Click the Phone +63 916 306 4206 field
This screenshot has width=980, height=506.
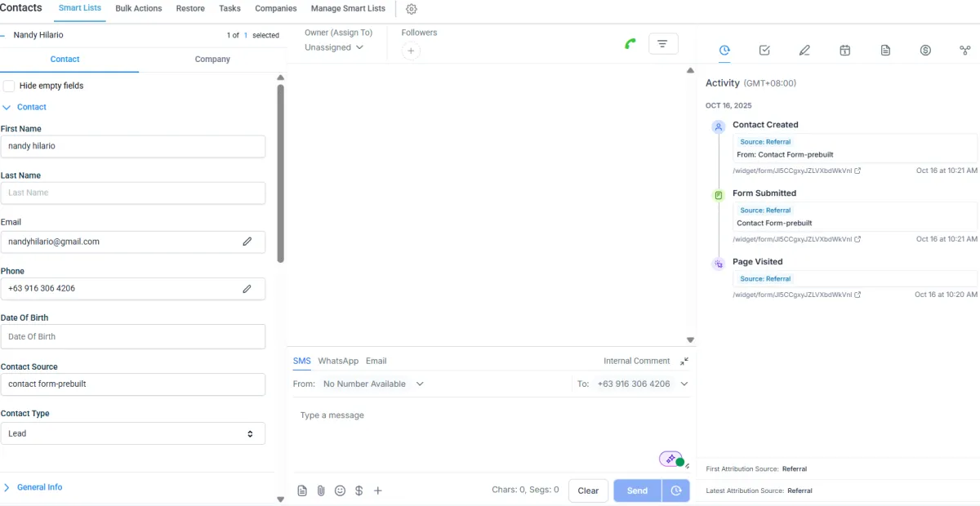[133, 288]
